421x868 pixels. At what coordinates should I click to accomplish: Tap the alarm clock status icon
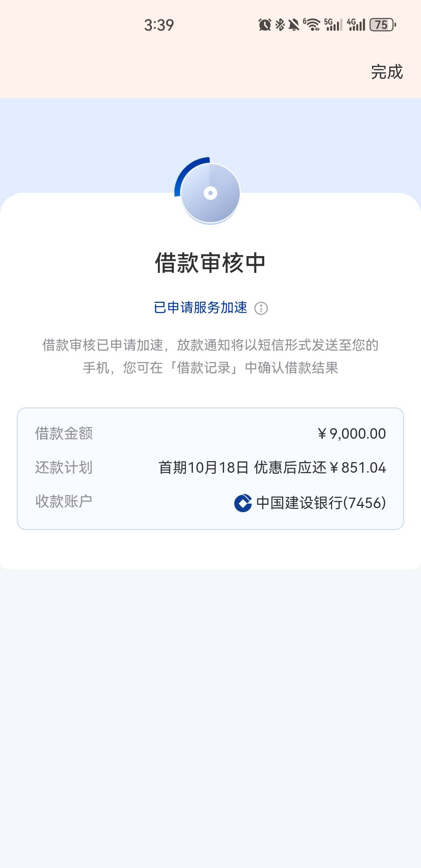click(x=265, y=25)
